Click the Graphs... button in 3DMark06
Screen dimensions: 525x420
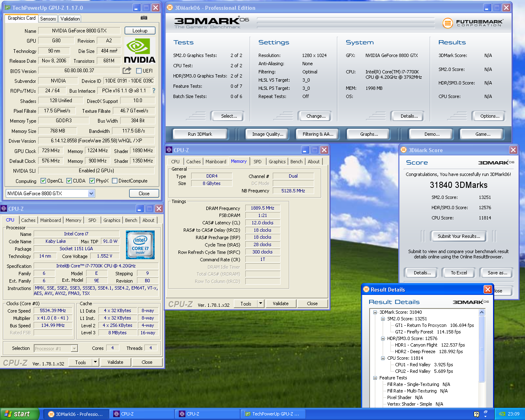pyautogui.click(x=369, y=134)
